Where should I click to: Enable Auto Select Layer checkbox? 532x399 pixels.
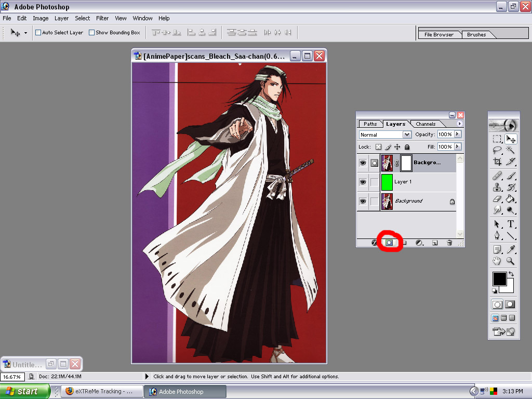coord(38,33)
